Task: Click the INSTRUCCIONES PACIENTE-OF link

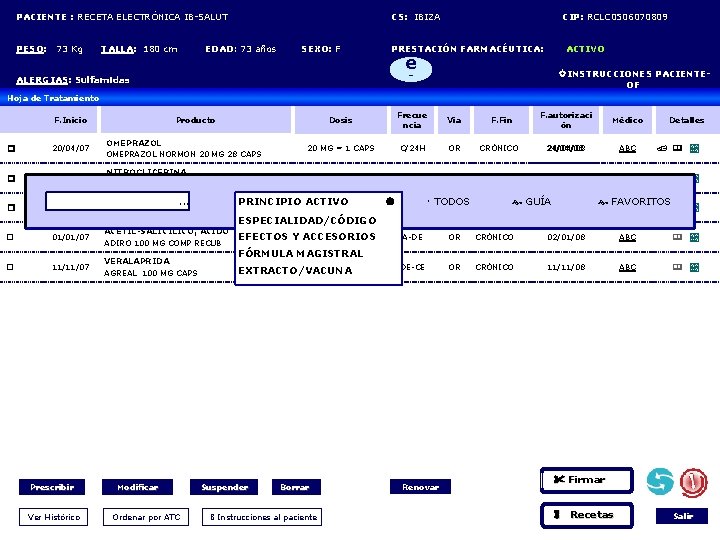Action: tap(634, 79)
